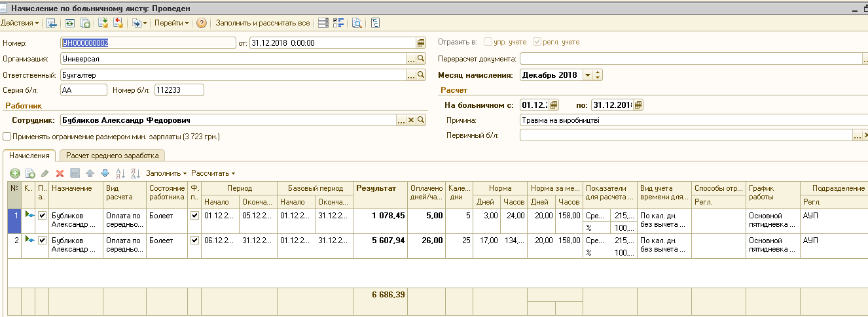Expand the Рассчитать dropdown
Viewport: 868px width, 317px height.
[213, 173]
